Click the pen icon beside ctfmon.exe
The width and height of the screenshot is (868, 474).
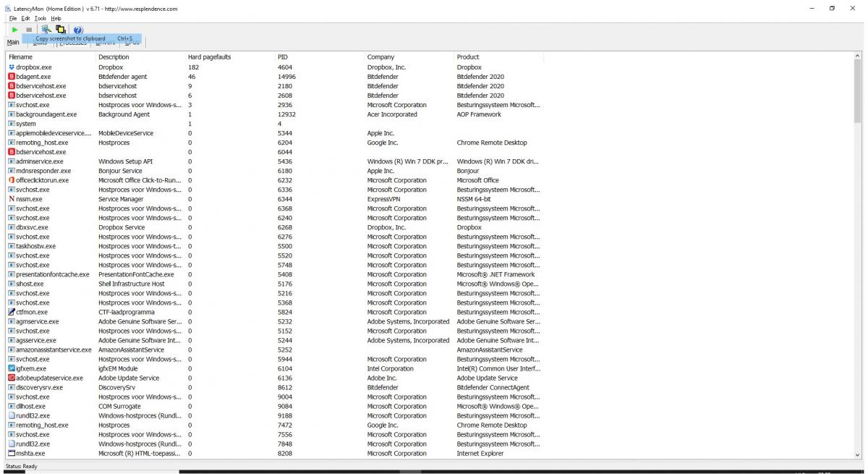tap(12, 312)
